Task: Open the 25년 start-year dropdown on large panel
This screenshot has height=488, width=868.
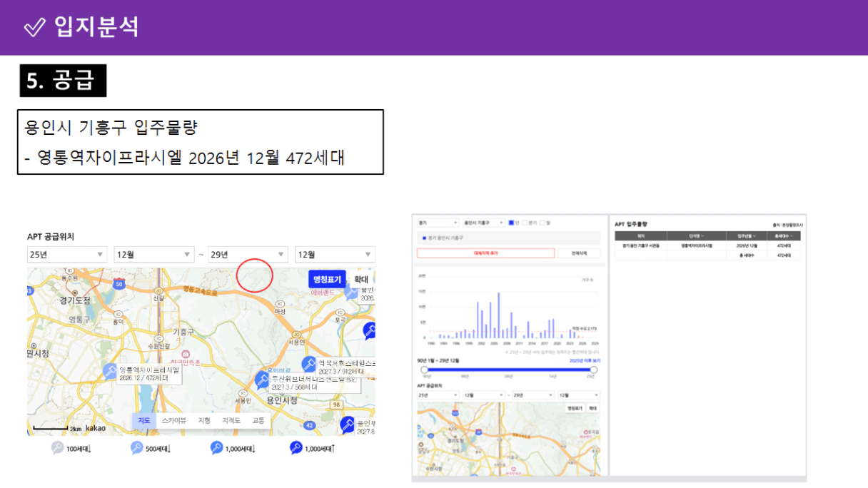Action: pyautogui.click(x=66, y=255)
